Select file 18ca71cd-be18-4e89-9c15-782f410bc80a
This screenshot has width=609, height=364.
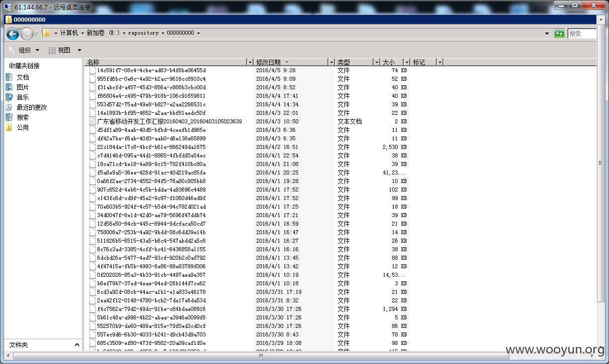tap(151, 164)
